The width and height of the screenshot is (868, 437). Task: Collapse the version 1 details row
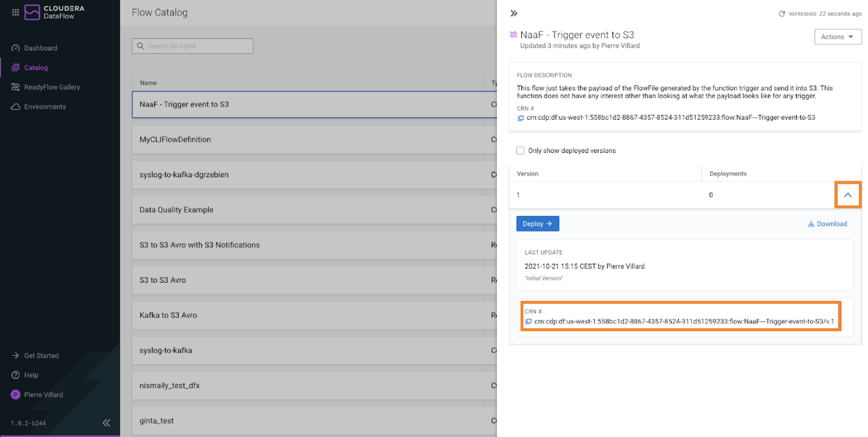848,195
